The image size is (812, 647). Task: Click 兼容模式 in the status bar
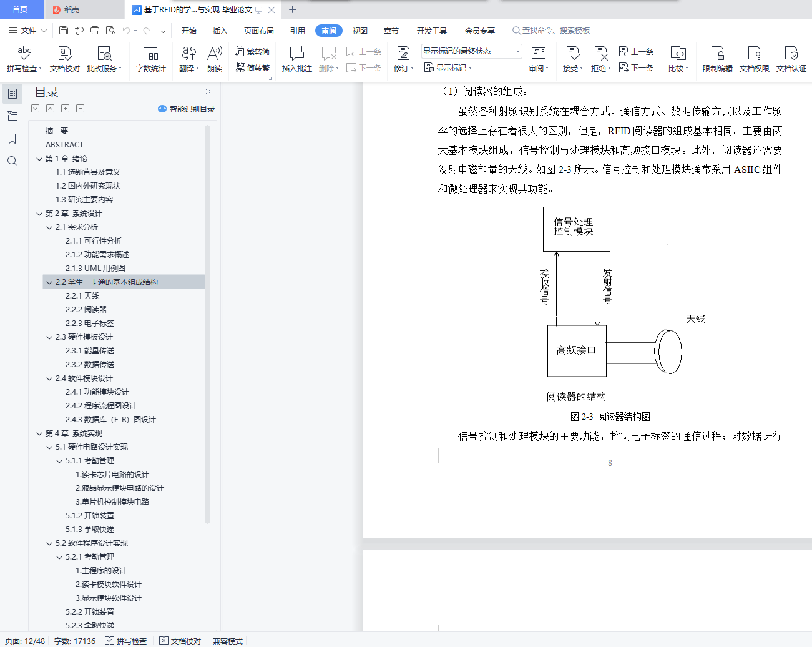(228, 641)
